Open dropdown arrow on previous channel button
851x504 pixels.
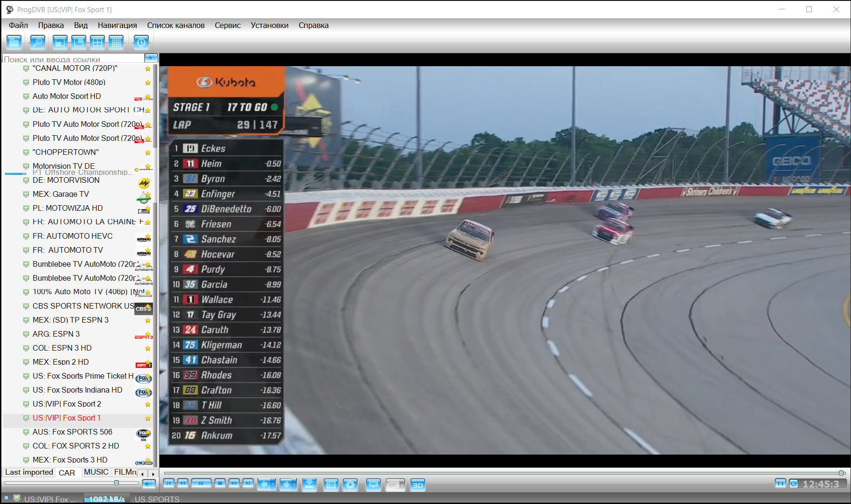pyautogui.click(x=274, y=485)
